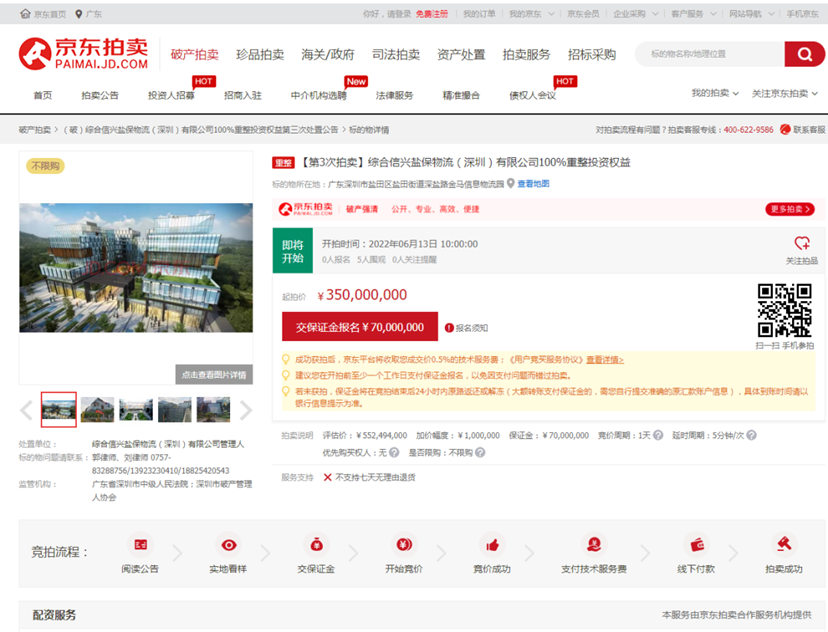Click the 我的订单 link

point(479,14)
